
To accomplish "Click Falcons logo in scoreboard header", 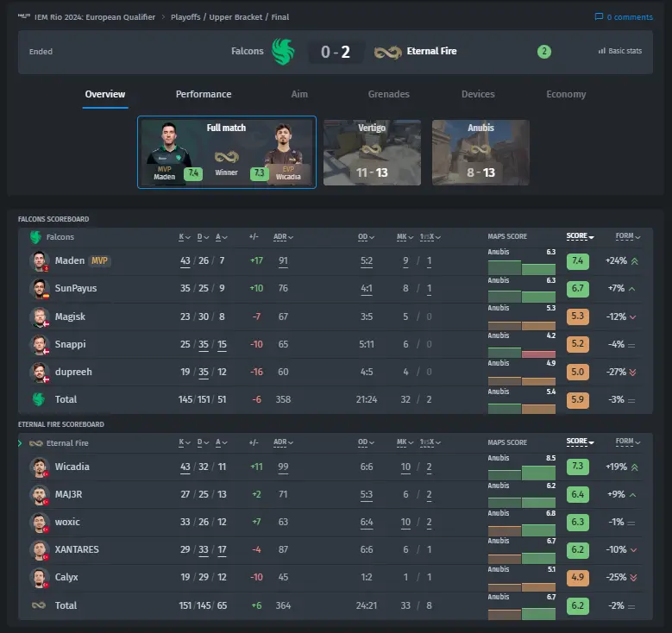I will (x=35, y=237).
